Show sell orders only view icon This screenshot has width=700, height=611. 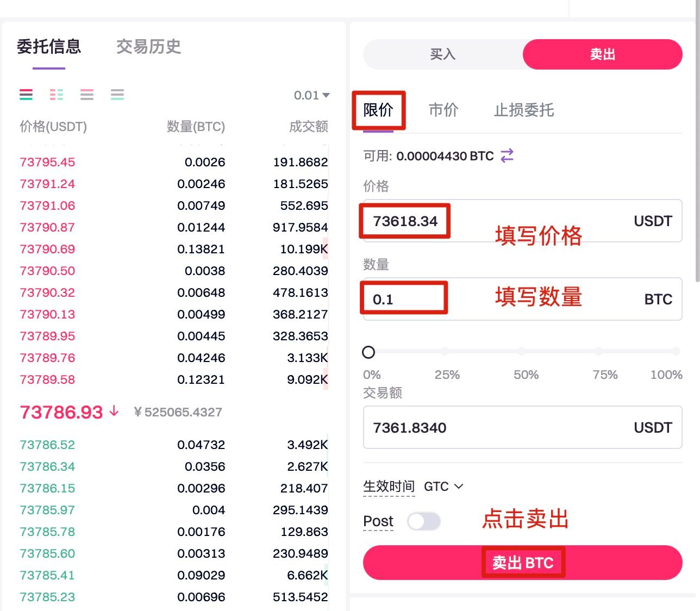point(87,95)
